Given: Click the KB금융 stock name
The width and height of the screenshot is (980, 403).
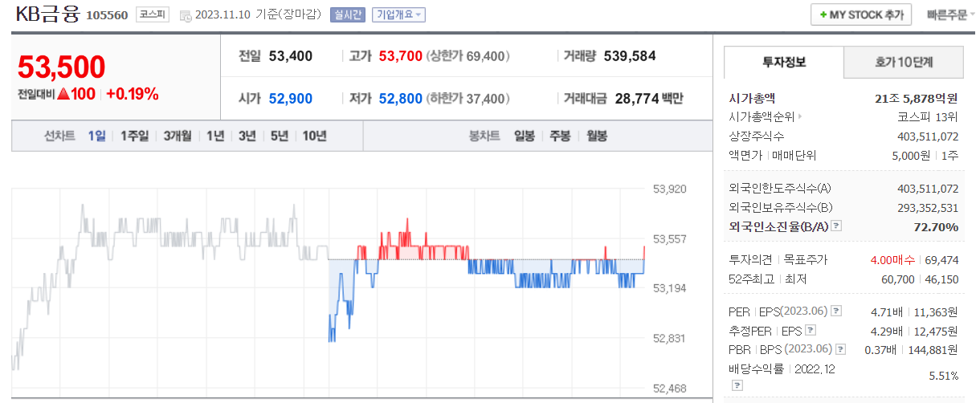Looking at the screenshot, I should click(47, 14).
